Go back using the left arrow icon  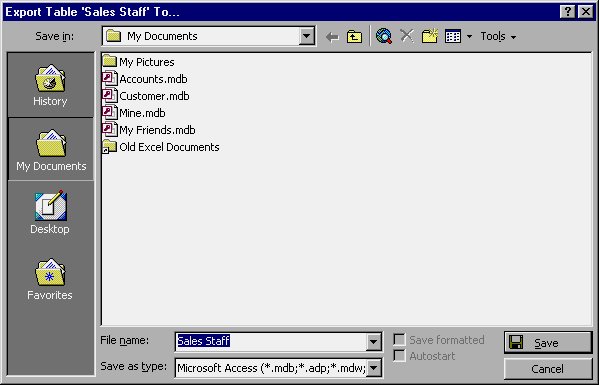coord(332,37)
